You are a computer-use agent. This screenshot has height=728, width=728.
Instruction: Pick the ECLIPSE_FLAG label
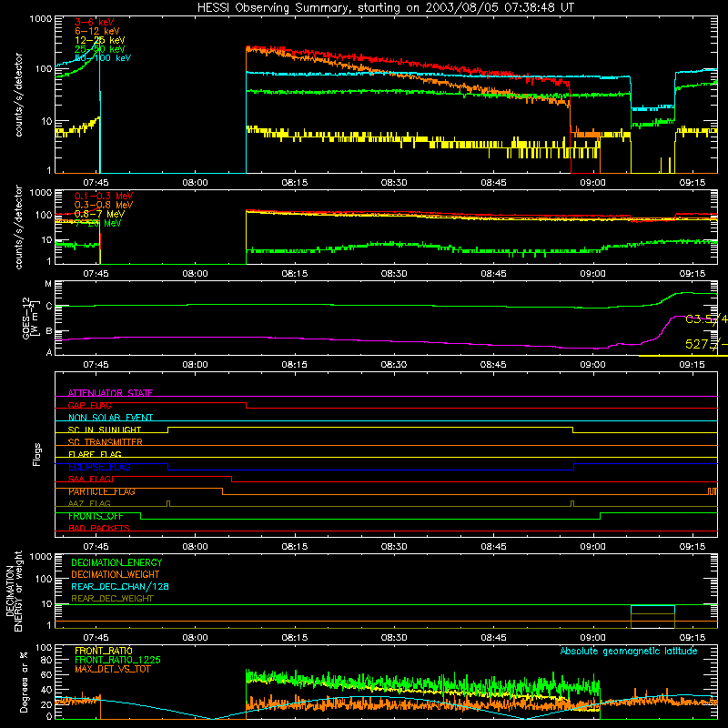[x=99, y=467]
